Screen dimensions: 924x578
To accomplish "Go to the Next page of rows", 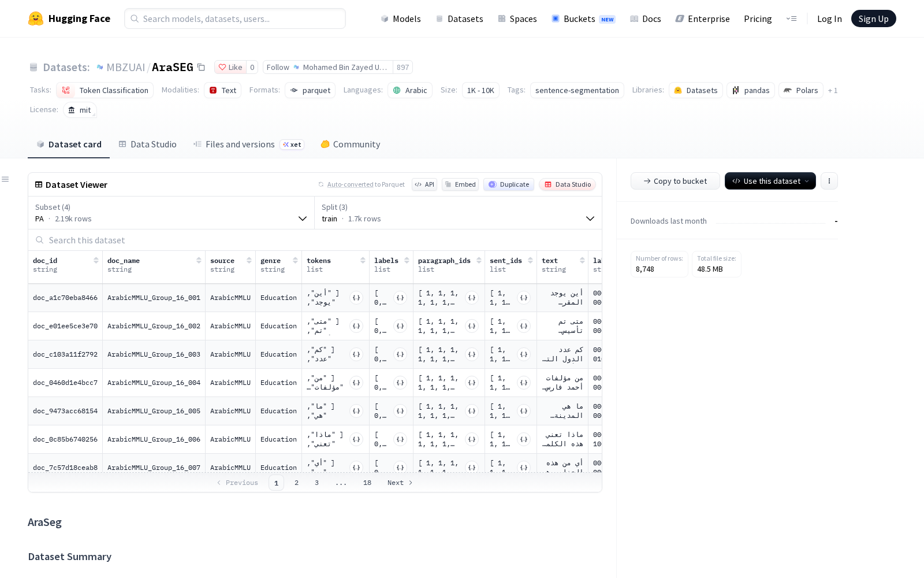I will [x=400, y=483].
